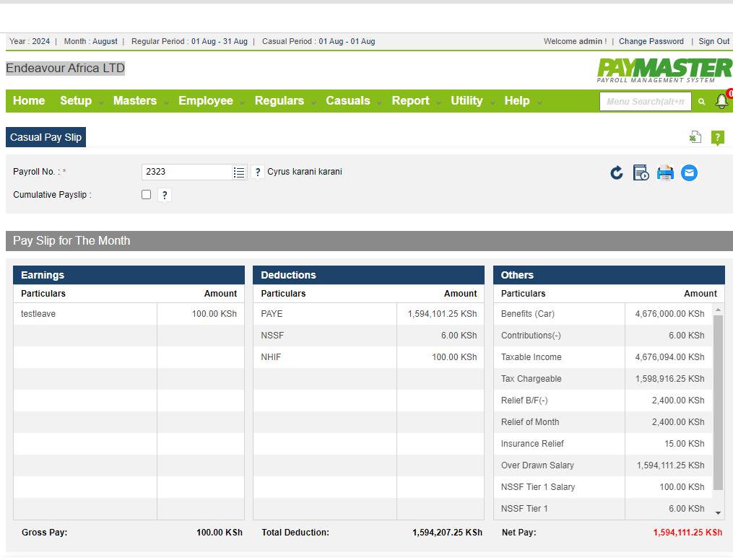This screenshot has height=560, width=733.
Task: Go to the Home menu item
Action: click(x=29, y=101)
